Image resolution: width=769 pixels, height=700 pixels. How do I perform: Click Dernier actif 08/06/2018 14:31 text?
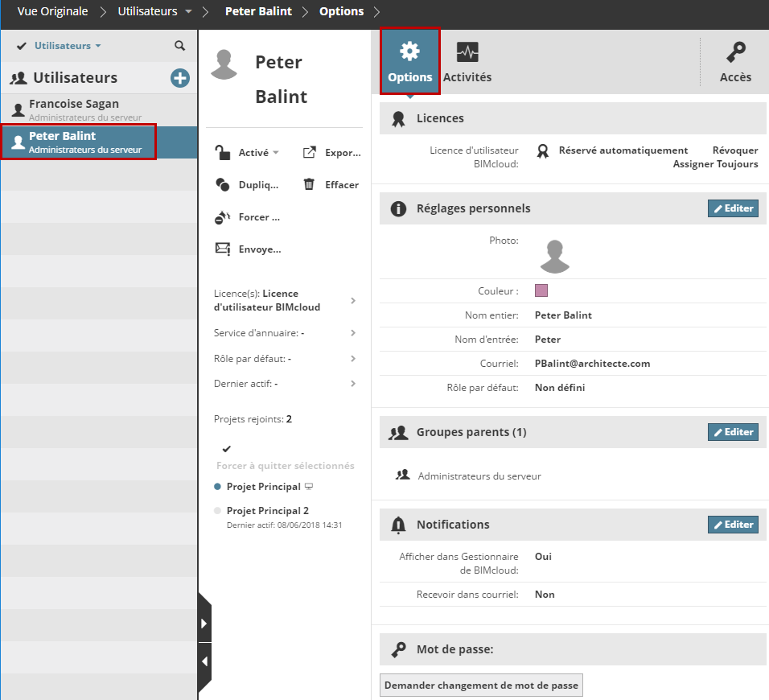pyautogui.click(x=285, y=525)
